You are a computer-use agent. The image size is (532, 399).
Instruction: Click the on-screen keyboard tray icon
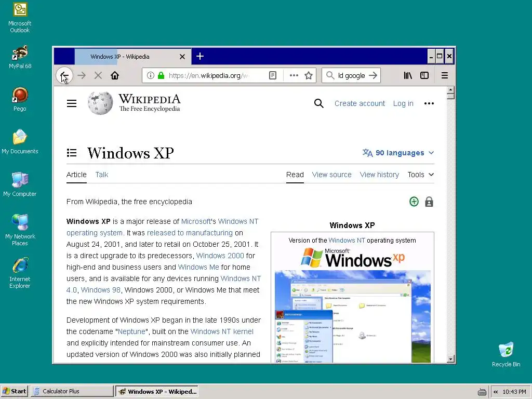click(482, 392)
